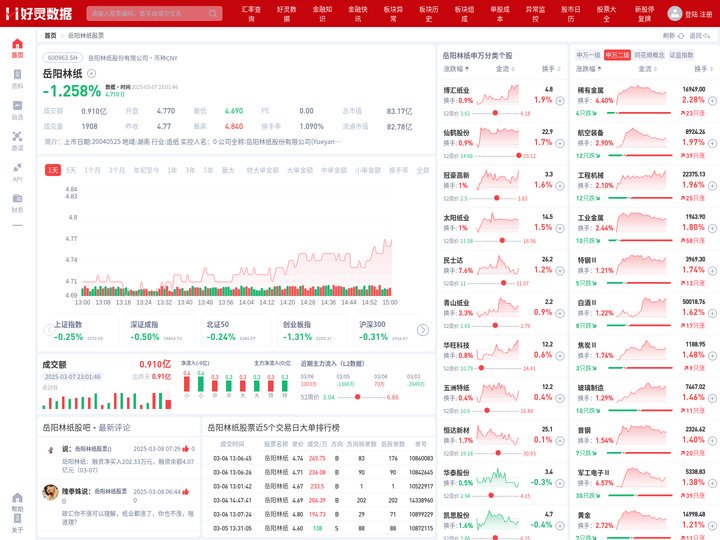Select the 3年 chart range
This screenshot has height=540, width=720.
[x=190, y=170]
